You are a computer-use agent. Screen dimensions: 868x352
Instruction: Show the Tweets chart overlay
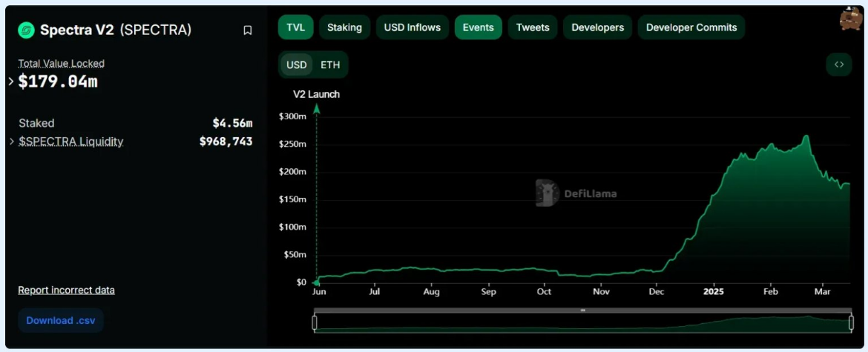tap(533, 27)
